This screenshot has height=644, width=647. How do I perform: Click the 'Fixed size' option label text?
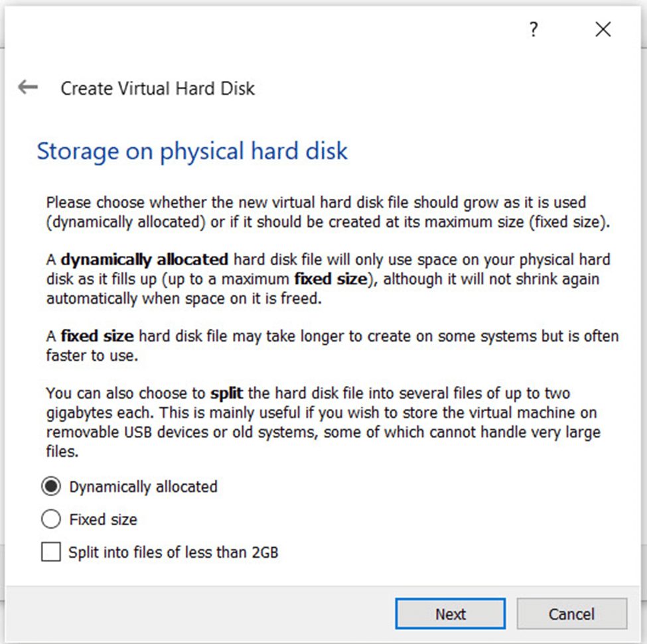[x=103, y=519]
